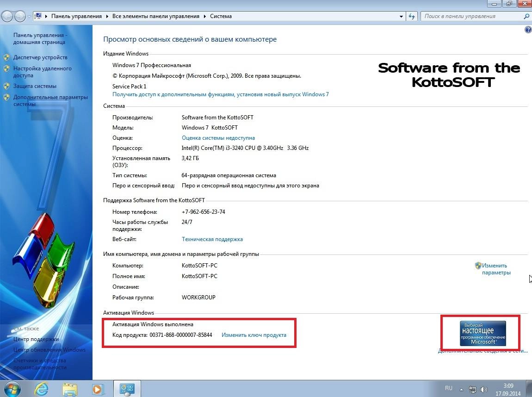Click the volume speaker icon in tray
Viewport: 532px width, 397px height.
[x=484, y=390]
